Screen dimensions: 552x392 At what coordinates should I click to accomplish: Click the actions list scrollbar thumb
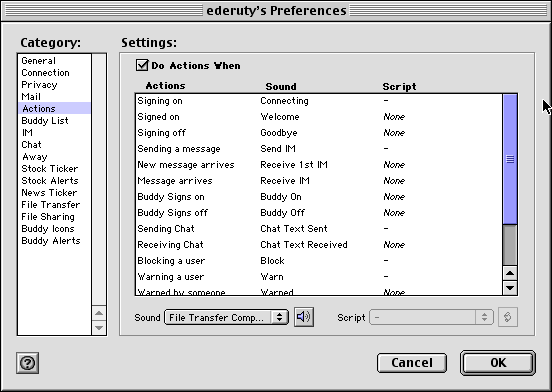tap(510, 159)
